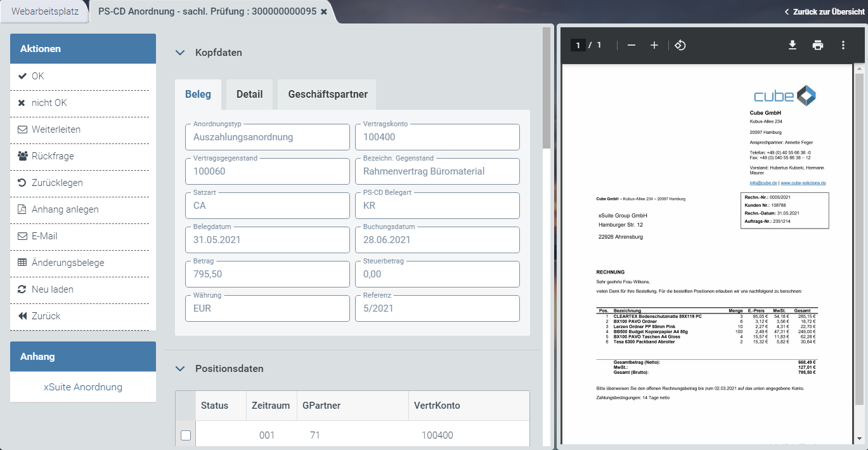The height and width of the screenshot is (450, 868).
Task: Click the PDF page number field
Action: [577, 45]
